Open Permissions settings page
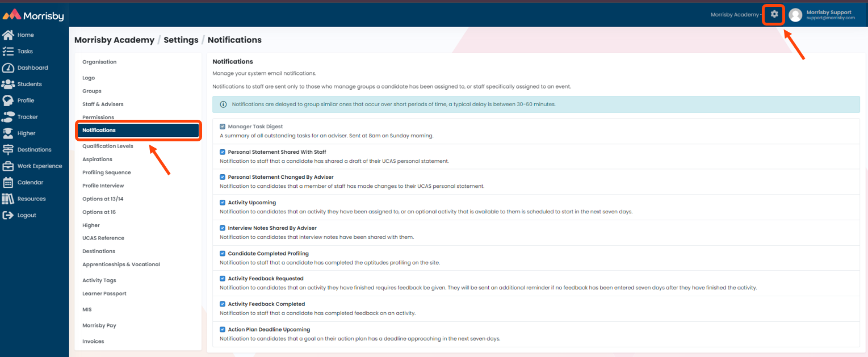The width and height of the screenshot is (868, 357). [x=98, y=117]
